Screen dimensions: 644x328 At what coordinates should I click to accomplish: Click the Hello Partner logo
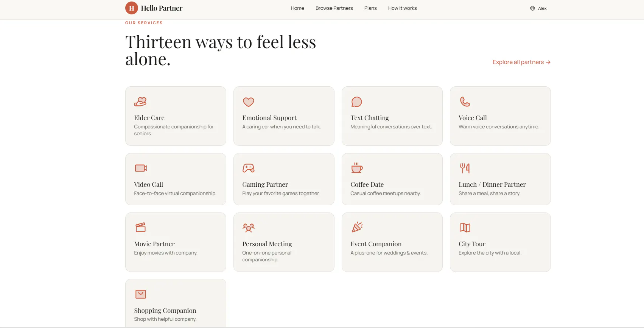[154, 8]
